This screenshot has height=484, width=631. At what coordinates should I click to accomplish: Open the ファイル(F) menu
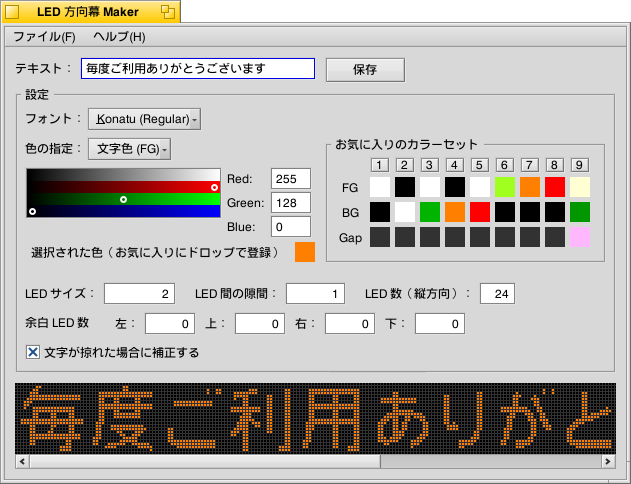click(44, 37)
